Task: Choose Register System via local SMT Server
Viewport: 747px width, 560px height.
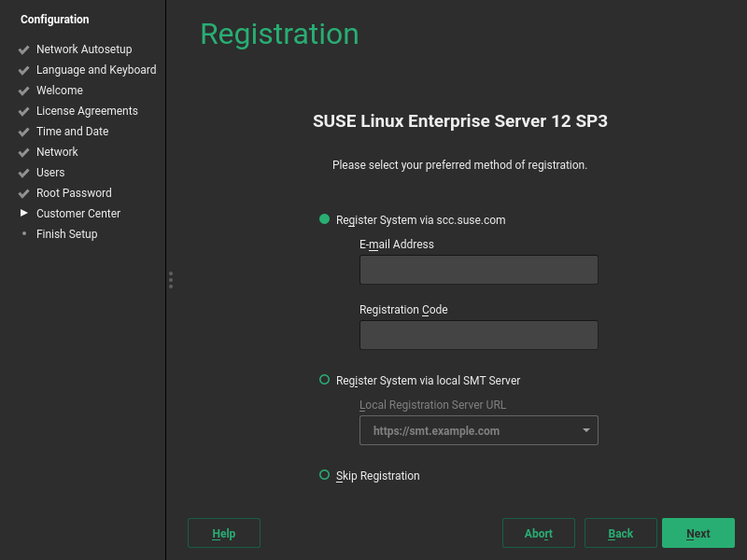Action: click(x=325, y=380)
